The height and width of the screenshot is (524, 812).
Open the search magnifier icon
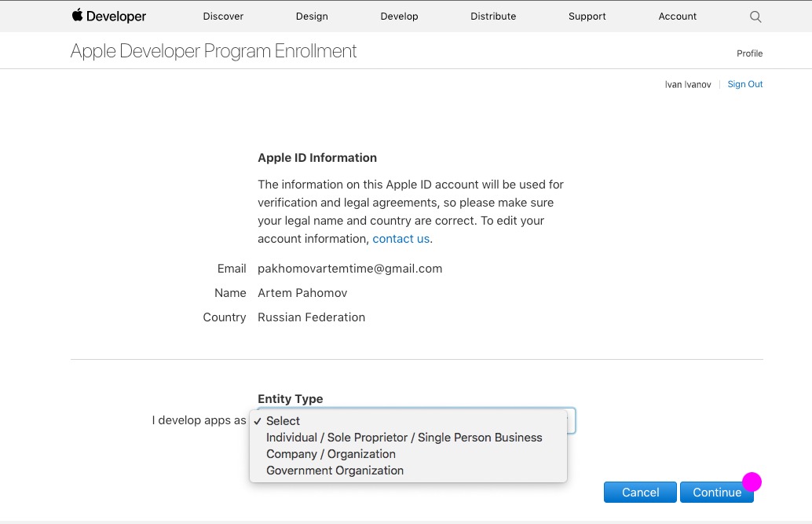click(755, 16)
